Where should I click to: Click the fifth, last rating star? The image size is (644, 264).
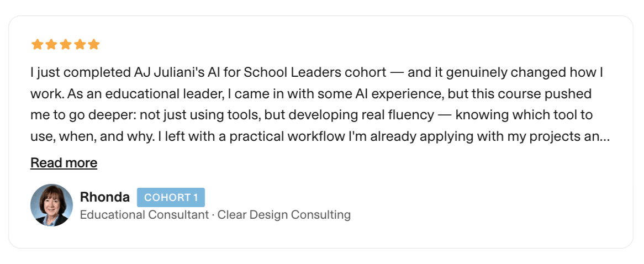point(94,45)
